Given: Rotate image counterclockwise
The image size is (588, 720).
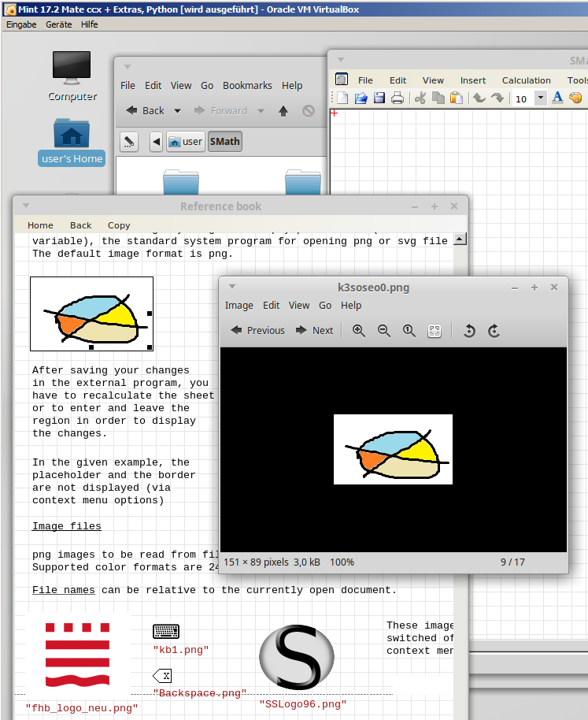Looking at the screenshot, I should tap(469, 331).
